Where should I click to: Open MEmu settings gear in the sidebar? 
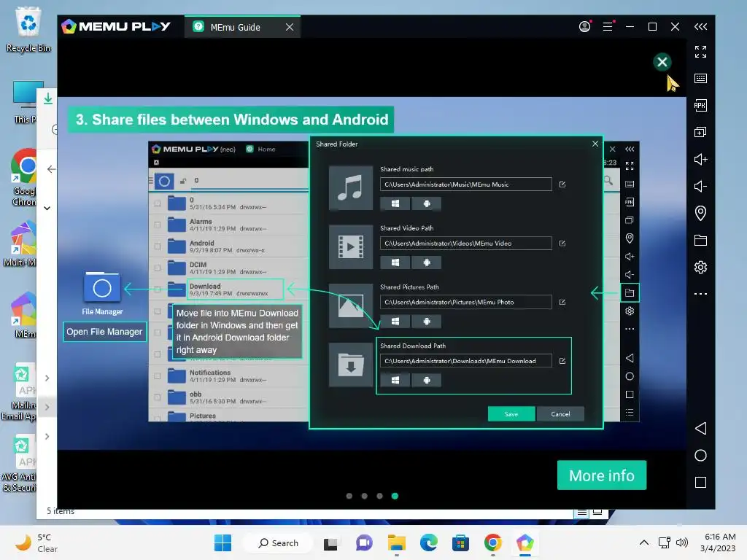click(700, 267)
